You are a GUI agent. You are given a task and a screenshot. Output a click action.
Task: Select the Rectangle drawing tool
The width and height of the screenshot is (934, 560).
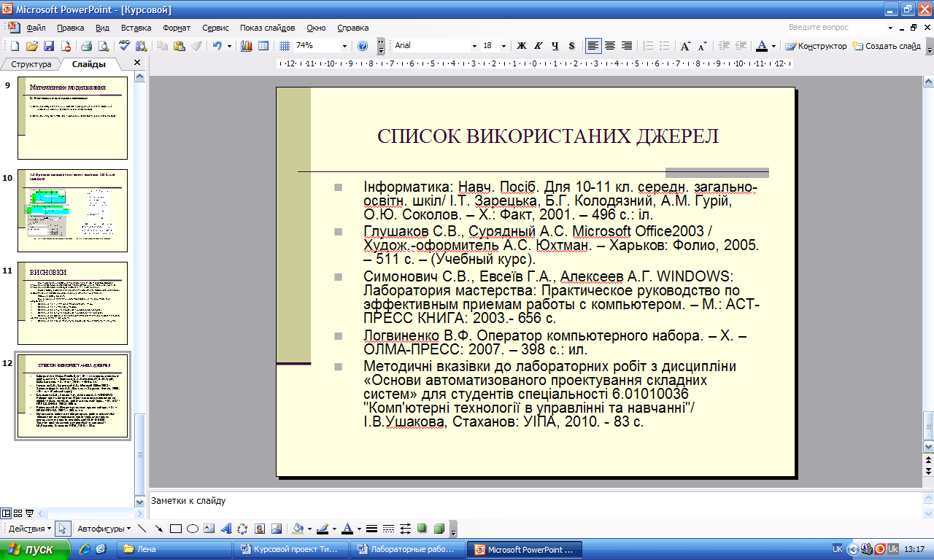point(175,529)
